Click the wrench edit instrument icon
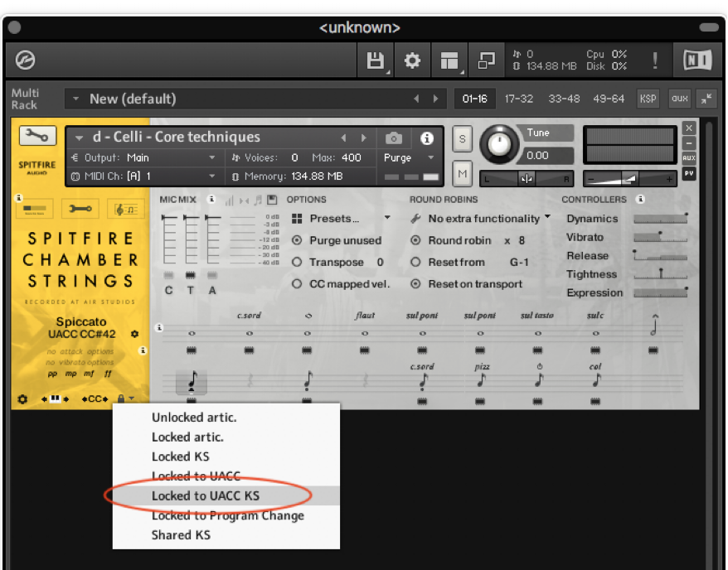The image size is (728, 570). [x=37, y=136]
